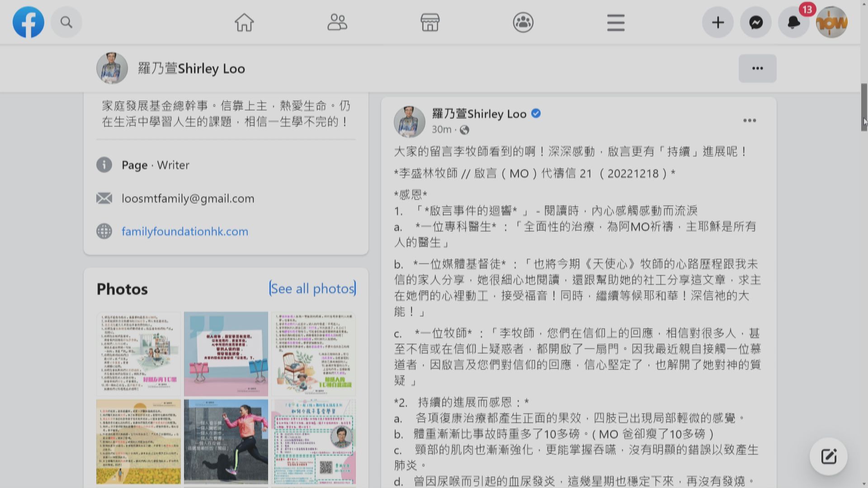Click the Facebook logo

28,22
